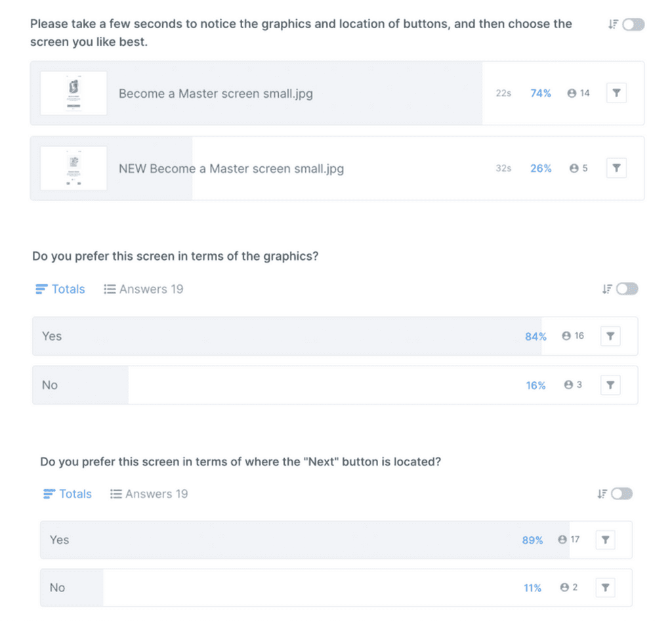Click sort icon beside first question toggle
Image resolution: width=672 pixels, height=621 pixels.
pos(613,24)
